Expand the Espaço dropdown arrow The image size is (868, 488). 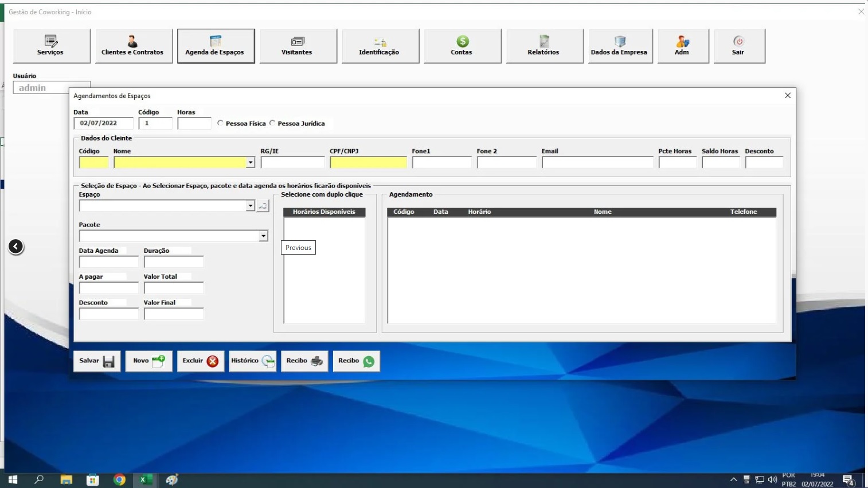[251, 206]
